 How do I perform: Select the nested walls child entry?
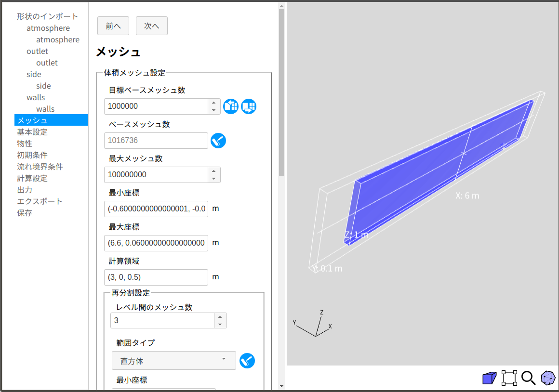point(45,109)
